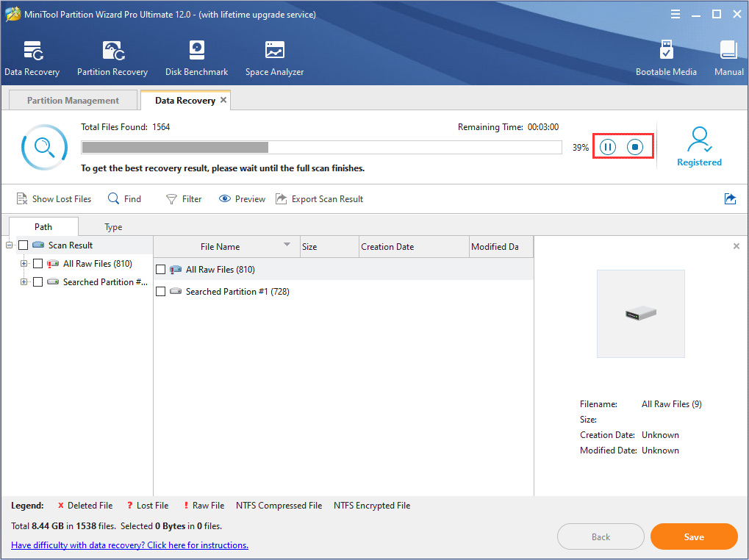Click the scan progress bar
Screen dimensions: 749x560
click(321, 148)
